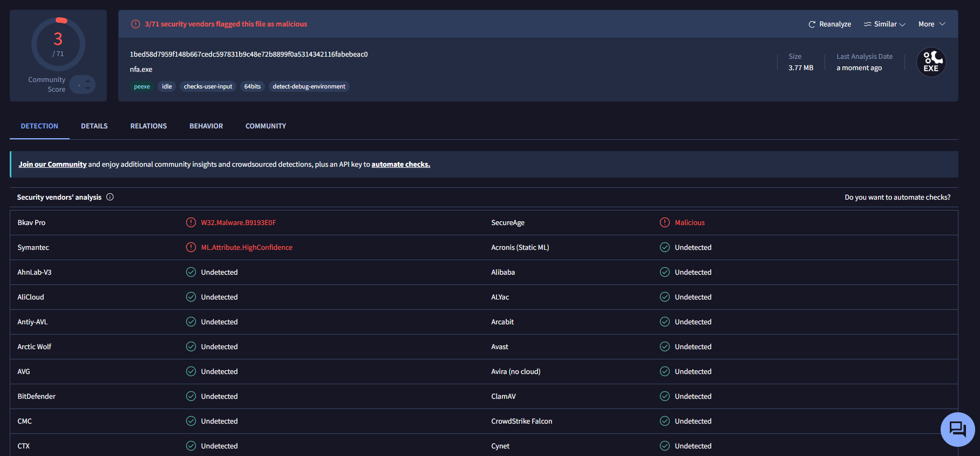This screenshot has height=456, width=980.
Task: Click the W32.Malware.B9193E0F detection name
Action: 239,223
